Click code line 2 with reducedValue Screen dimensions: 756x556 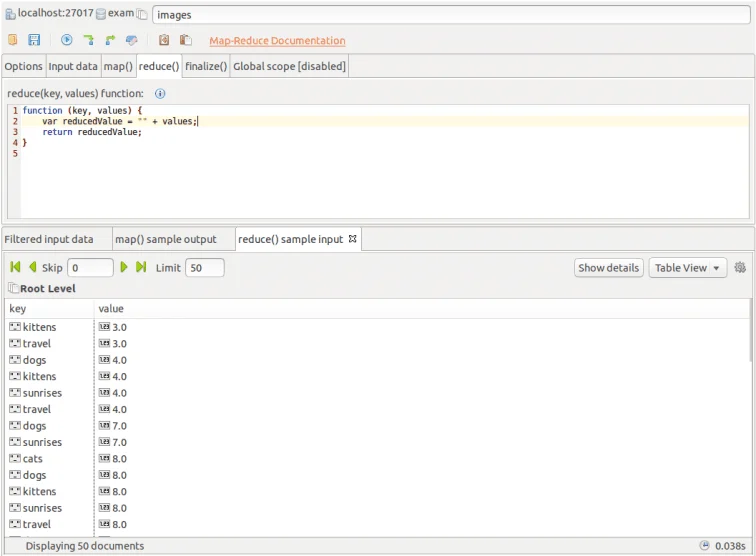pos(385,121)
